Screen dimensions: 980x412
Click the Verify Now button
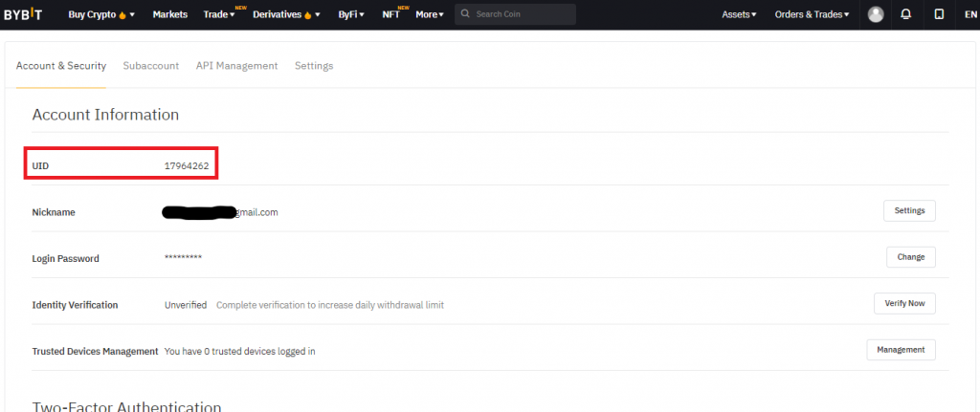coord(903,303)
